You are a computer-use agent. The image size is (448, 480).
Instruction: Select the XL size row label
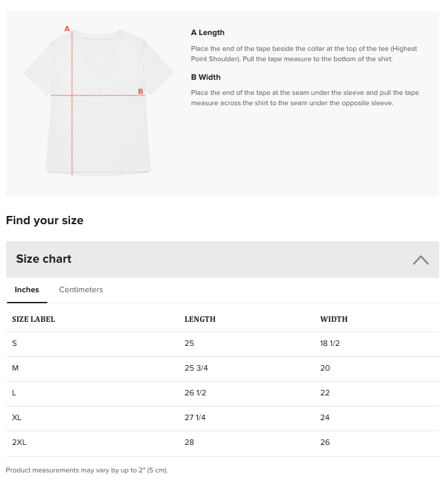(16, 417)
